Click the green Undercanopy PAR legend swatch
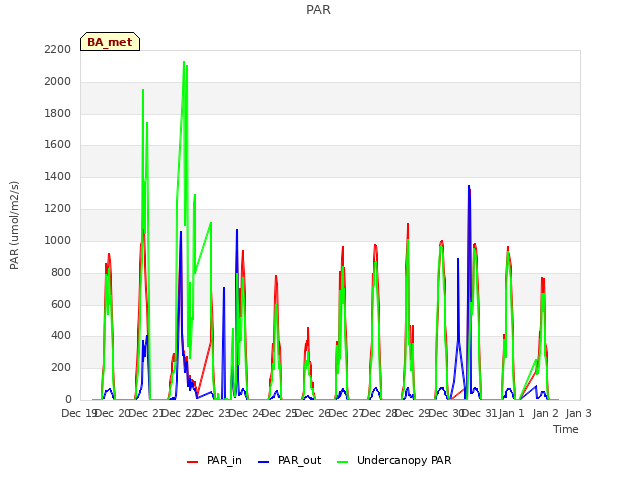Image resolution: width=640 pixels, height=480 pixels. (343, 462)
